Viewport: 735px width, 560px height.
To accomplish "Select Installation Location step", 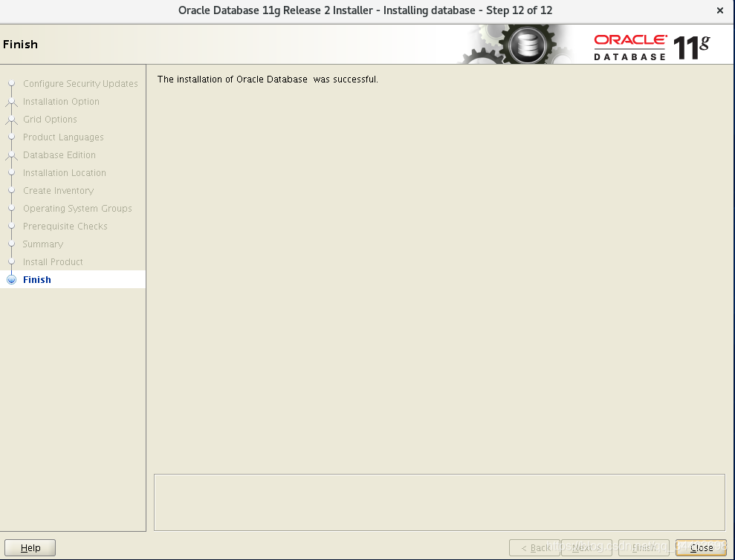I will click(x=64, y=172).
